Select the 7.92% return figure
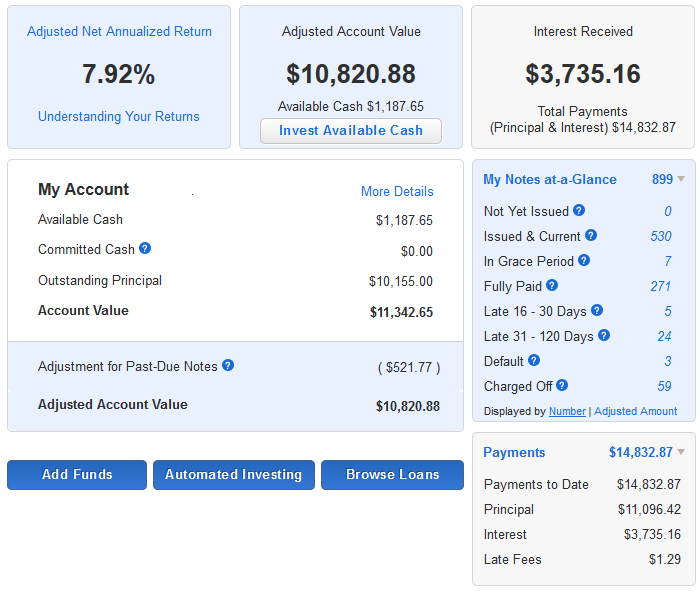 tap(119, 74)
